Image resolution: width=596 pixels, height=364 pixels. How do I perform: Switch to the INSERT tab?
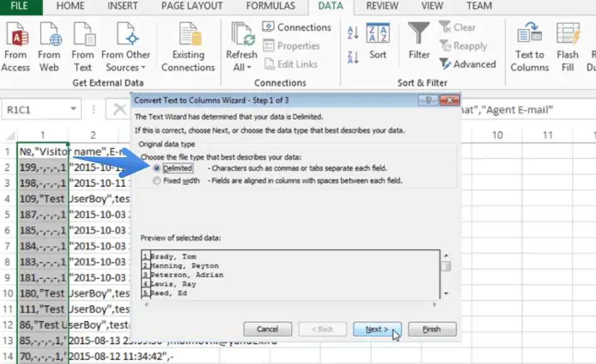122,6
